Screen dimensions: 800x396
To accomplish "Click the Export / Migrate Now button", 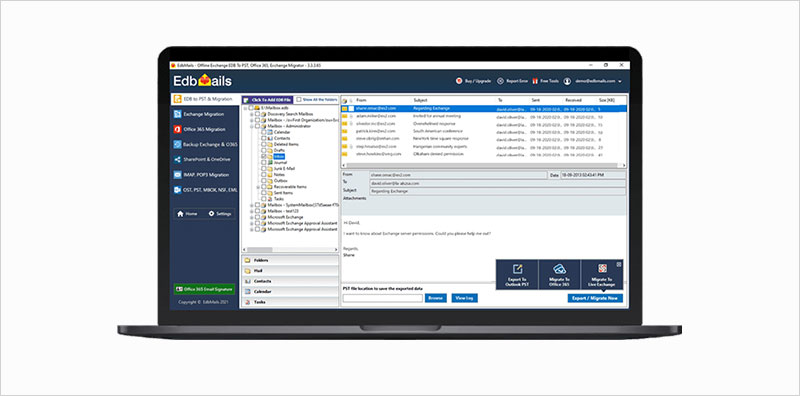I will tap(595, 298).
